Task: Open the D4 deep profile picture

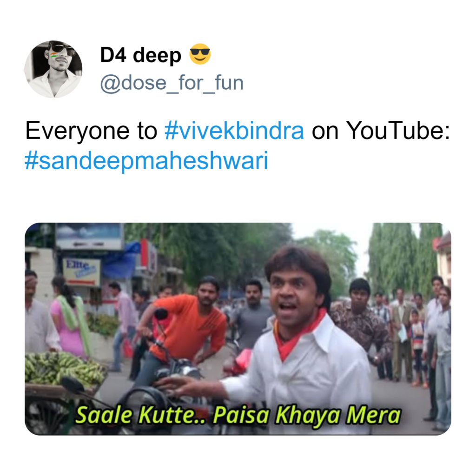Action: (x=53, y=69)
